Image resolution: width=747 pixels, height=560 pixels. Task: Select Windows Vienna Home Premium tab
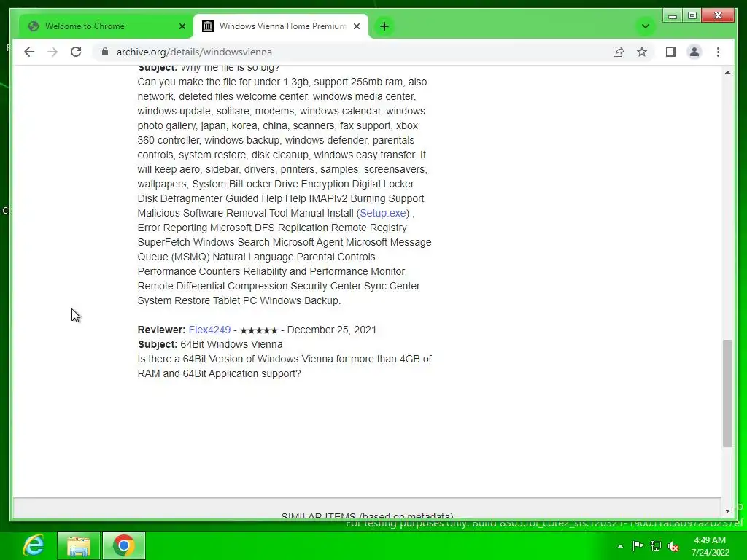pyautogui.click(x=281, y=26)
